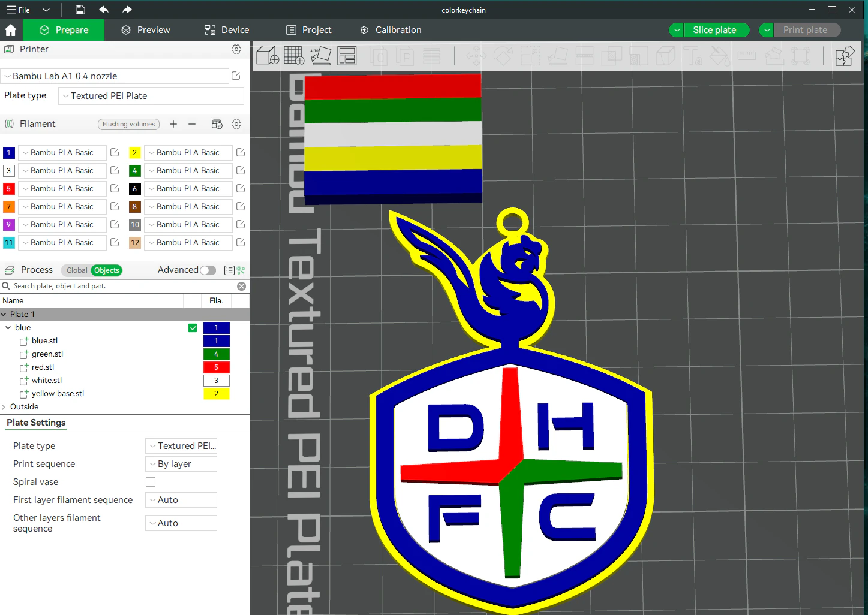Open filament 4 material dropdown
The height and width of the screenshot is (615, 868).
188,170
